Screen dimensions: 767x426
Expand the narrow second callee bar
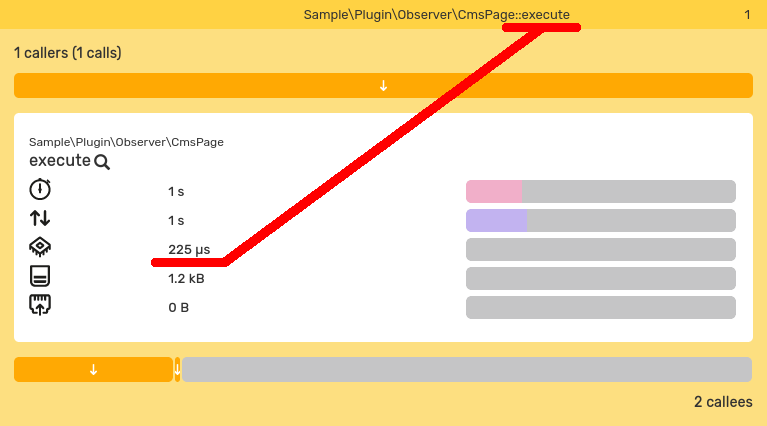click(177, 370)
